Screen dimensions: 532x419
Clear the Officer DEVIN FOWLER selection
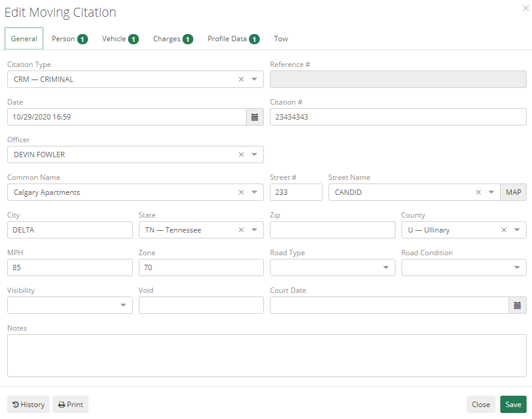[241, 155]
